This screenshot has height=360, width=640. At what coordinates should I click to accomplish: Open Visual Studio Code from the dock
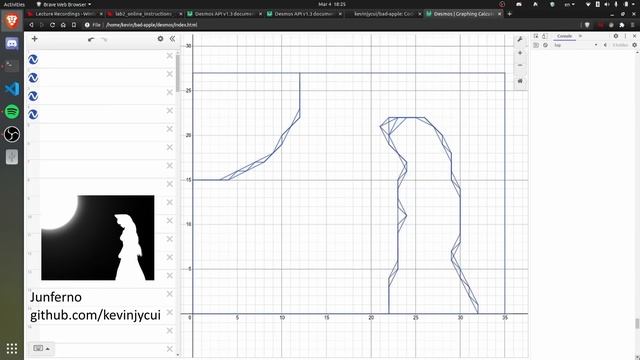point(12,89)
